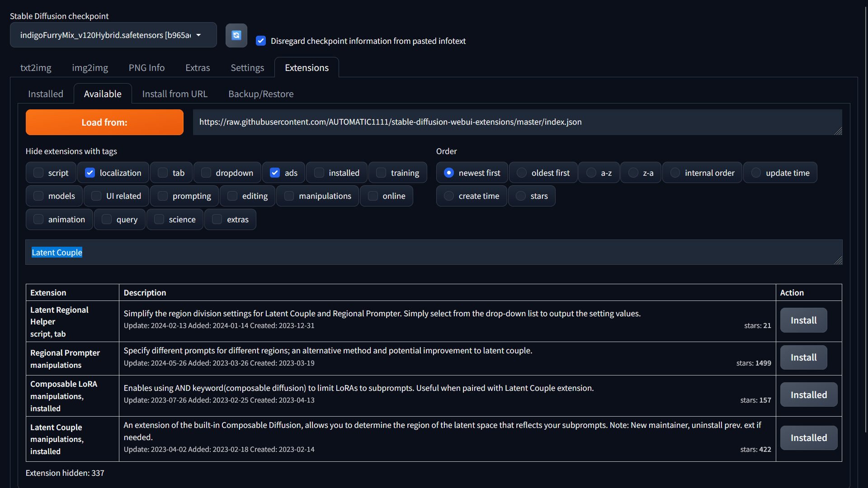
Task: Order extensions by stars
Action: (521, 196)
